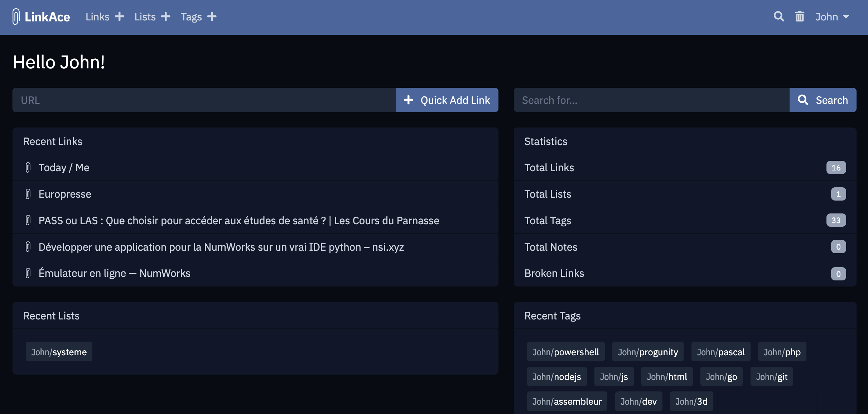Open the Tags menu item

click(x=191, y=17)
